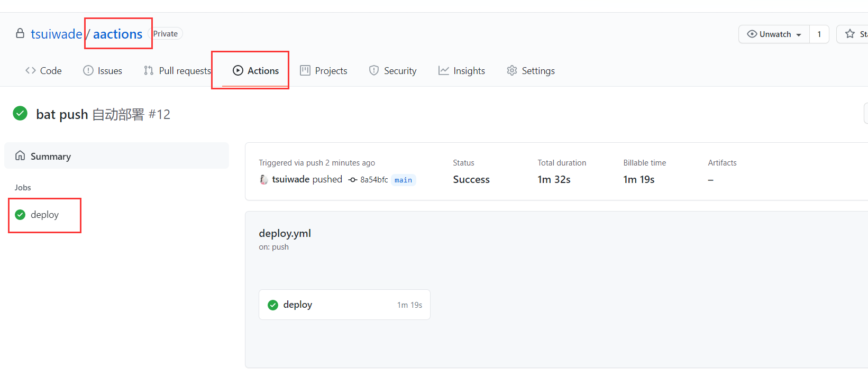Image resolution: width=868 pixels, height=376 pixels.
Task: Expand the Unwatch dropdown arrow
Action: [799, 35]
